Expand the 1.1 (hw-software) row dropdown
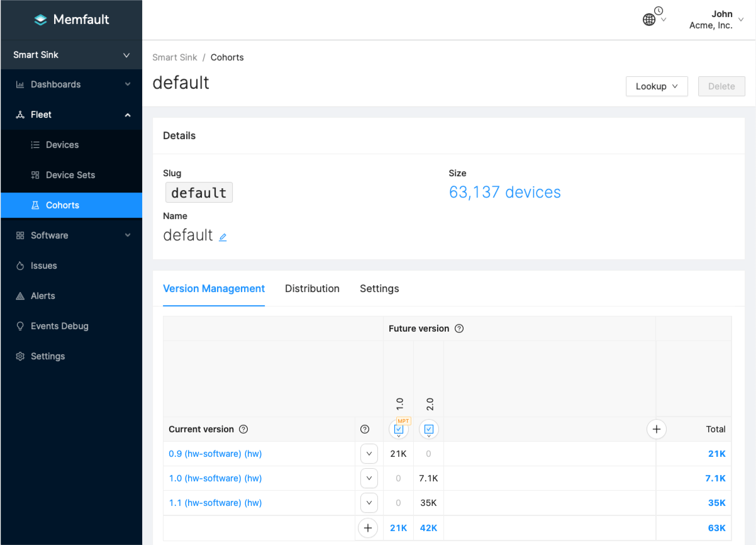Image resolution: width=756 pixels, height=545 pixels. (369, 503)
